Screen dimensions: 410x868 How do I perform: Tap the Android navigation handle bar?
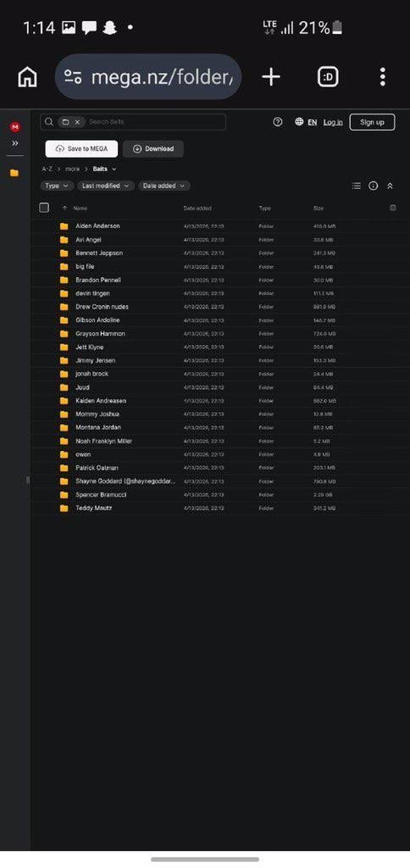click(x=205, y=860)
